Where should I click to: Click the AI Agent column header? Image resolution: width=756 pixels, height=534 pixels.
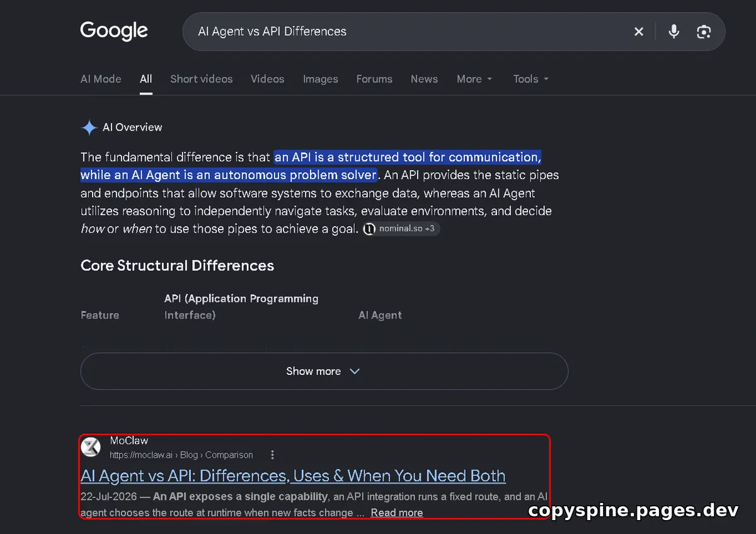(380, 315)
